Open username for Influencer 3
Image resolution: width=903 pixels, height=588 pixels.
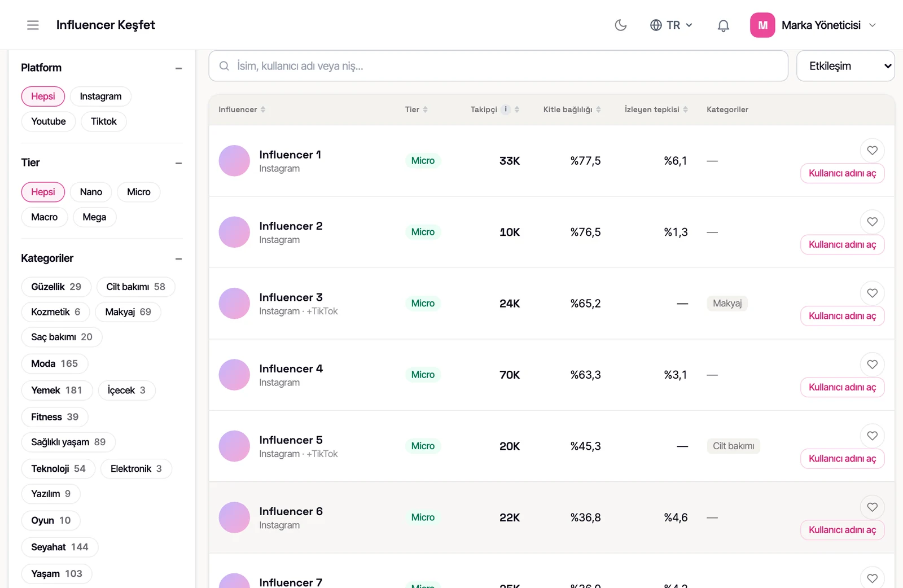pos(842,316)
